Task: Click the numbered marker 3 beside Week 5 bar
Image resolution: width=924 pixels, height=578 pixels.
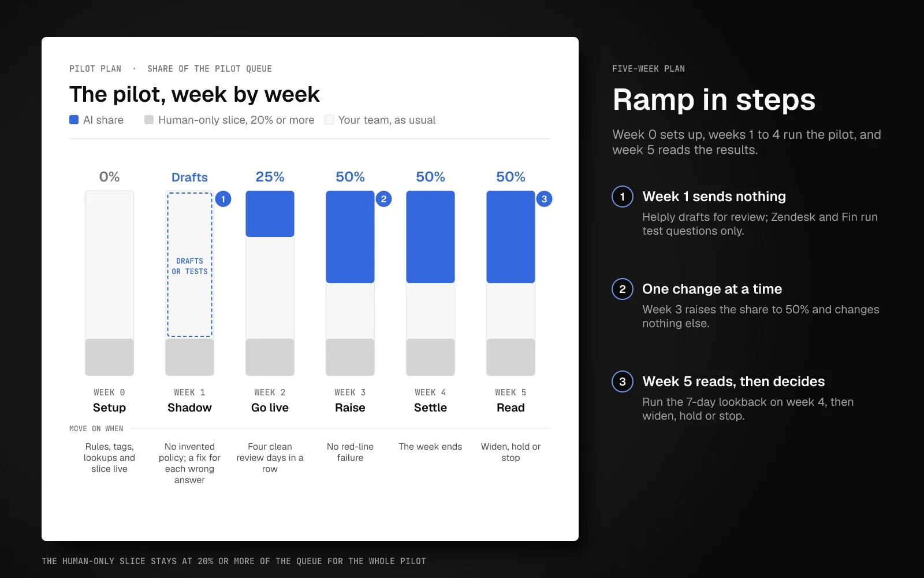Action: (x=544, y=199)
